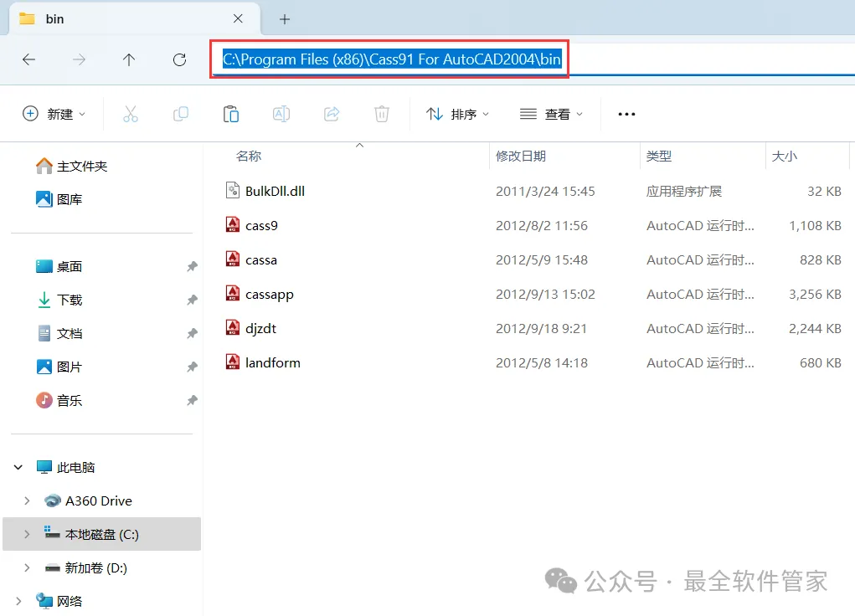Close the bin tab
The width and height of the screenshot is (855, 616).
(238, 18)
